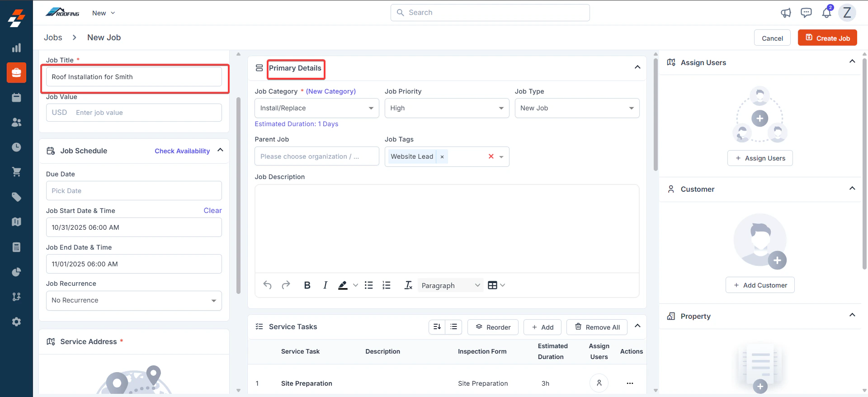868x397 pixels.
Task: Open the Job Recurrence dropdown
Action: 134,301
